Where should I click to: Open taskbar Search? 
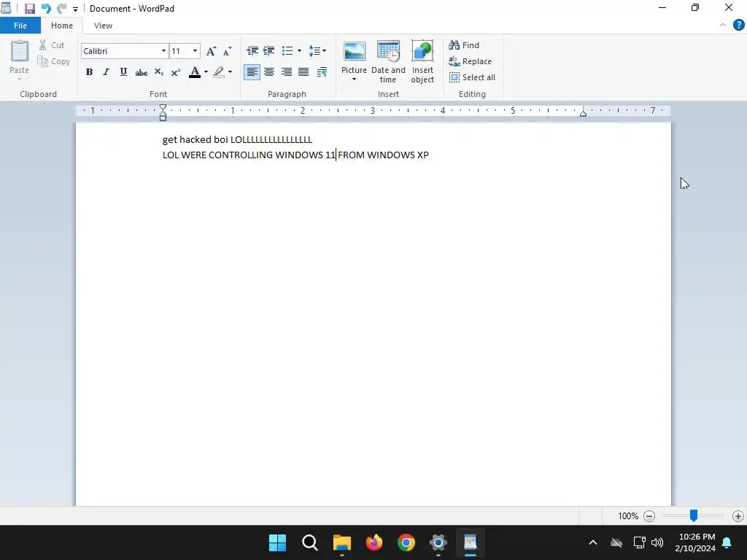coord(309,542)
